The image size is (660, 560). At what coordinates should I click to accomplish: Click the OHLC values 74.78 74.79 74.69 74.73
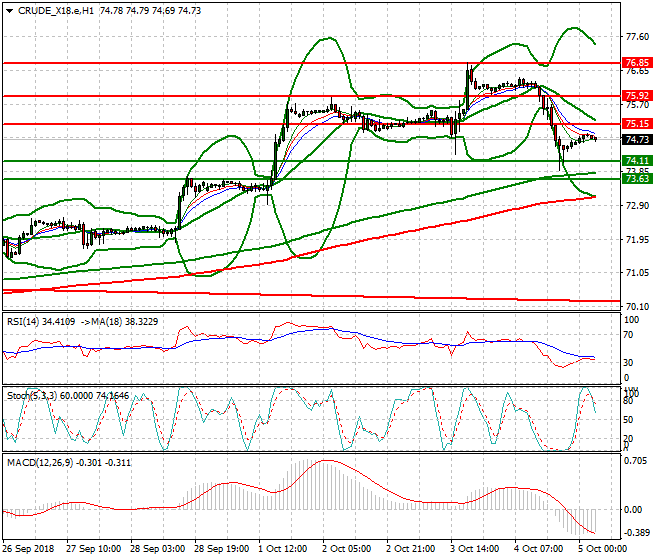[150, 11]
